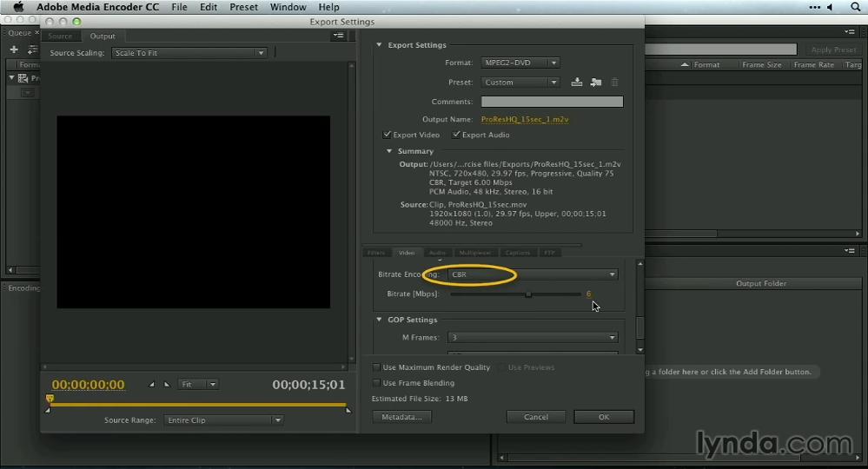Click the Save Preset icon
Image resolution: width=868 pixels, height=469 pixels.
click(577, 83)
